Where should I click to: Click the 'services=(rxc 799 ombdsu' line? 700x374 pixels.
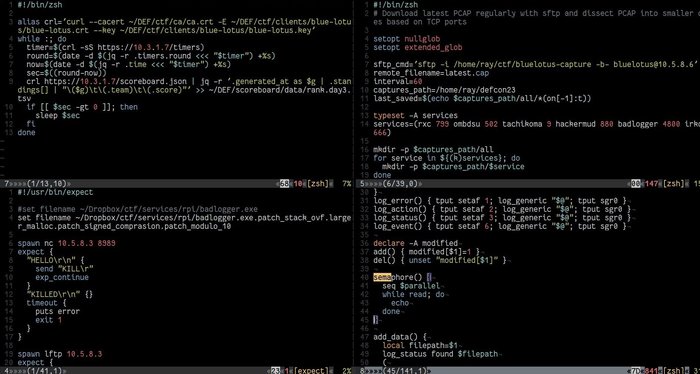click(537, 128)
